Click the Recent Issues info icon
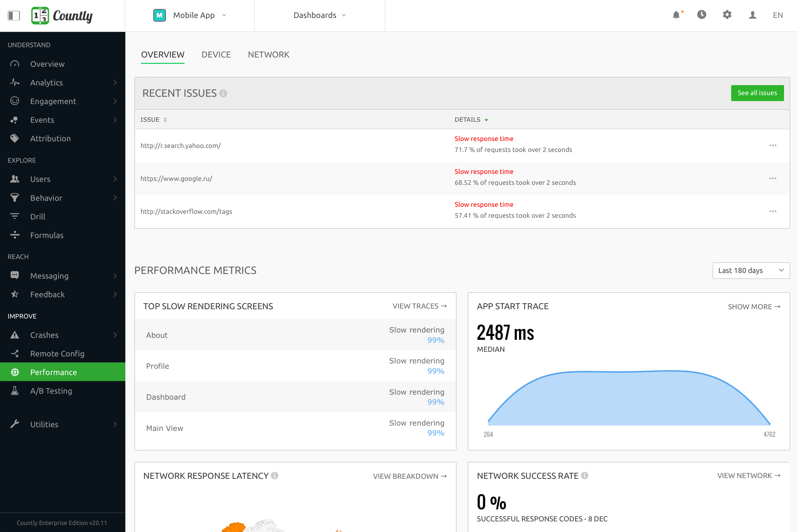 pos(223,93)
